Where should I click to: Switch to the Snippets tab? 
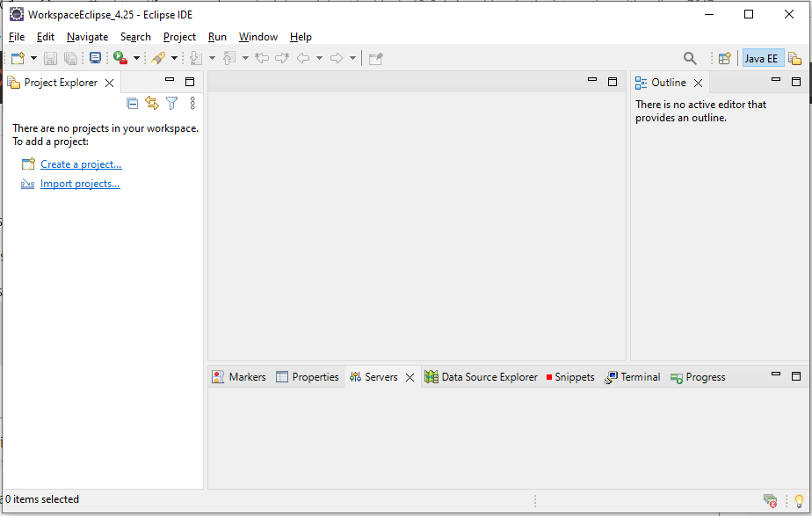(570, 377)
